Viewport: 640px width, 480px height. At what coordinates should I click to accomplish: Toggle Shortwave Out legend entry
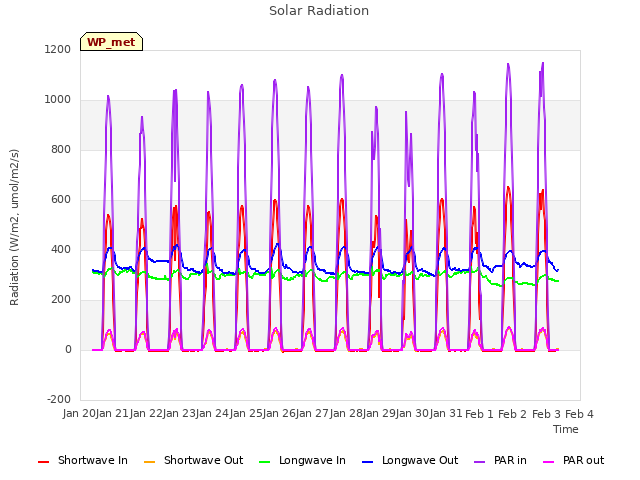coord(193,460)
